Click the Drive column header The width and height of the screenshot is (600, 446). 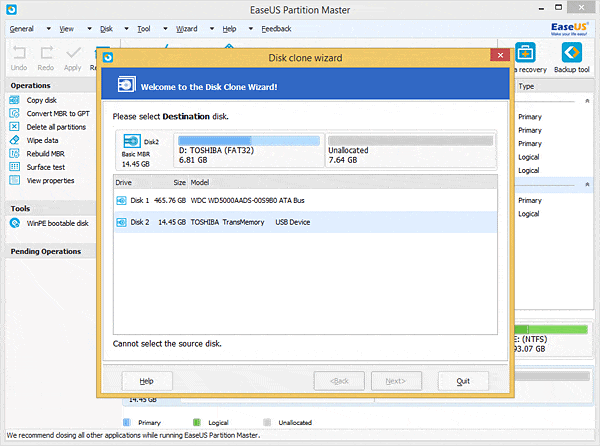tap(124, 182)
